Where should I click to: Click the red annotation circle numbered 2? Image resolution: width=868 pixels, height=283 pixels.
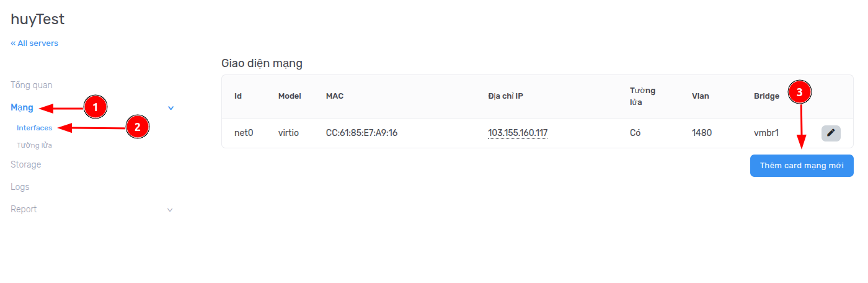pos(137,127)
